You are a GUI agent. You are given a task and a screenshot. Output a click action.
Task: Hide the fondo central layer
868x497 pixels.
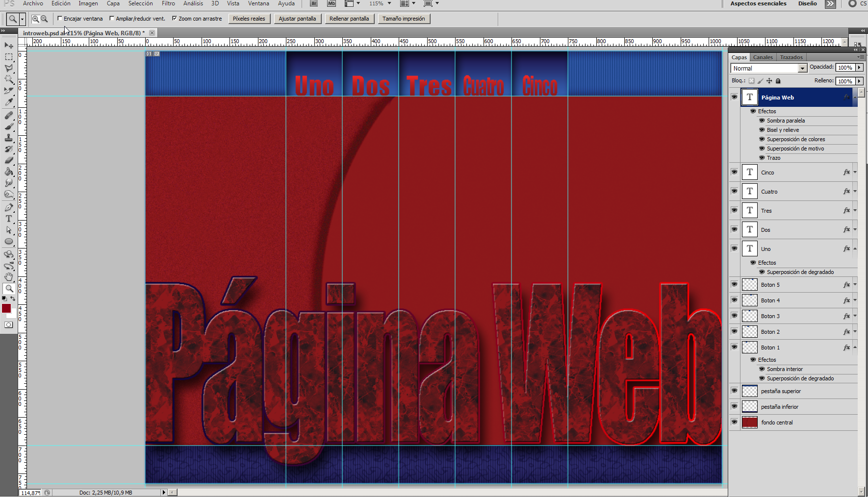click(734, 422)
